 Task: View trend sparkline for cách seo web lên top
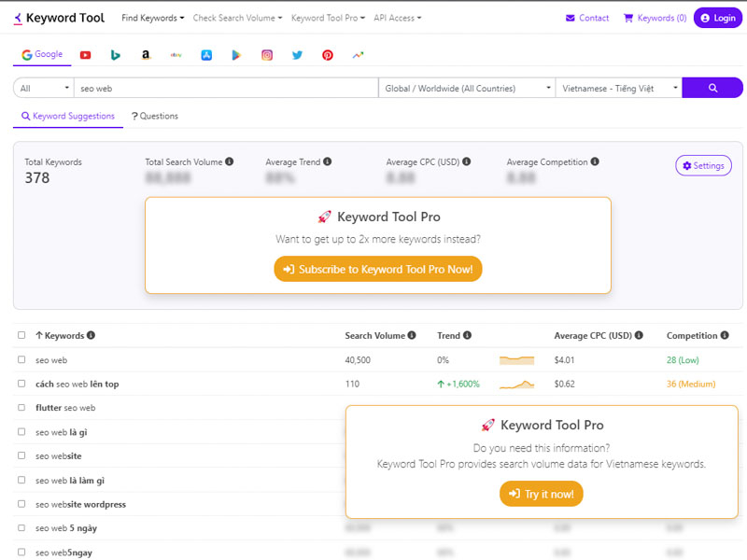(x=517, y=385)
